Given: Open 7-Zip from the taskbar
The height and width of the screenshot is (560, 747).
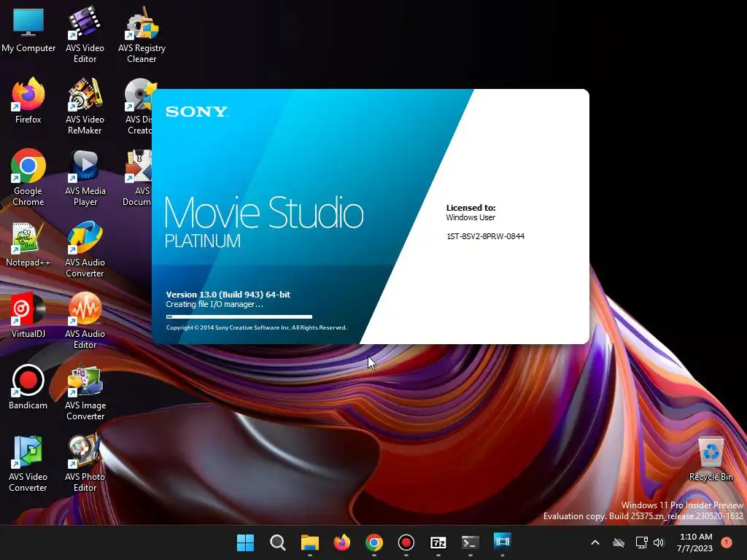Looking at the screenshot, I should [x=438, y=542].
